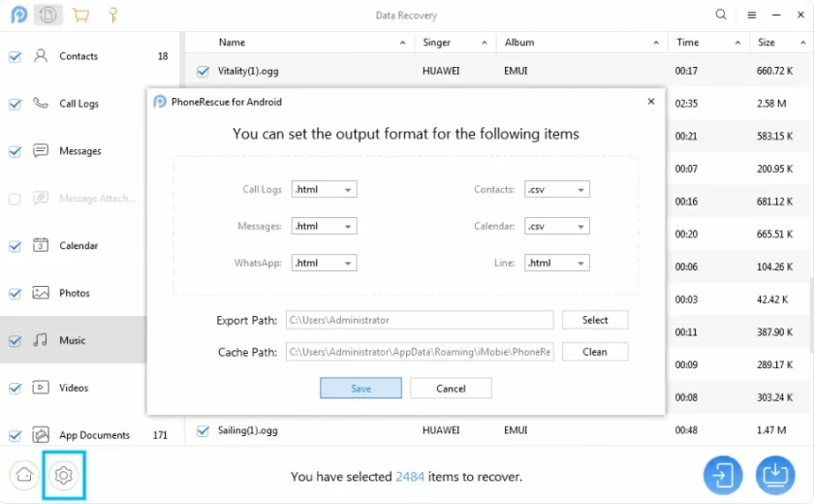The width and height of the screenshot is (814, 504).
Task: Click the Calendar icon in sidebar
Action: pyautogui.click(x=41, y=245)
